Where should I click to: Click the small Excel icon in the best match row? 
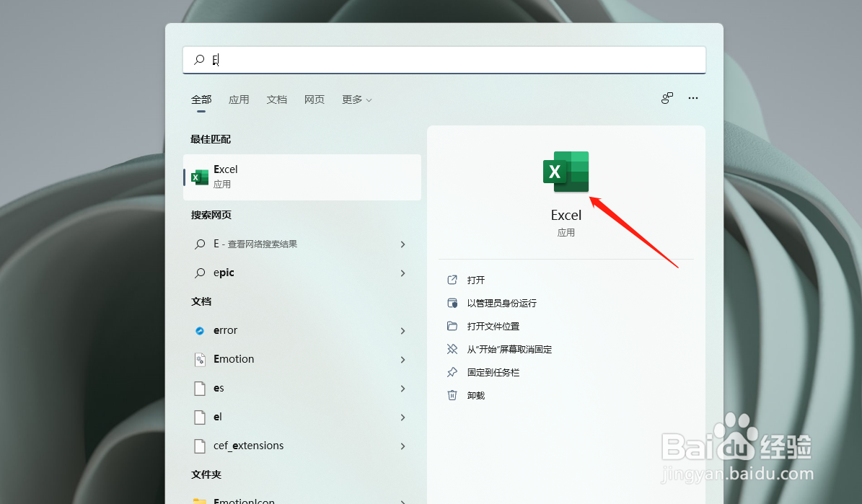click(x=200, y=177)
